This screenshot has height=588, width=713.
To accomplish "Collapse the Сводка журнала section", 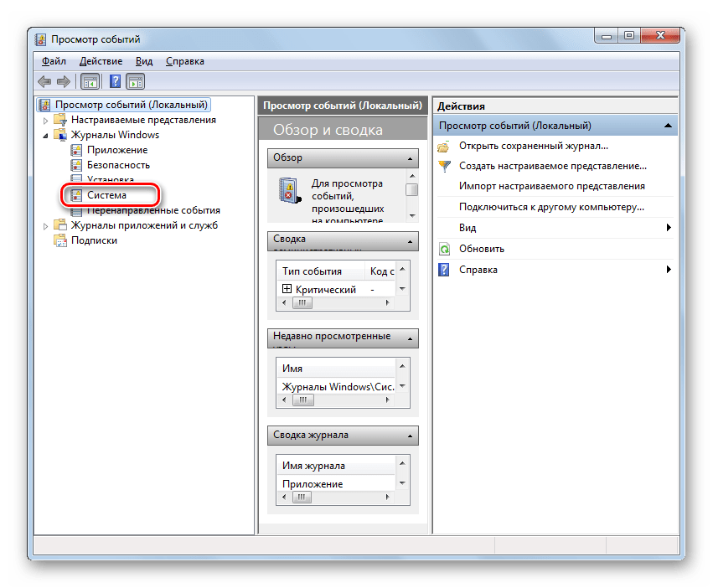I will pos(410,436).
